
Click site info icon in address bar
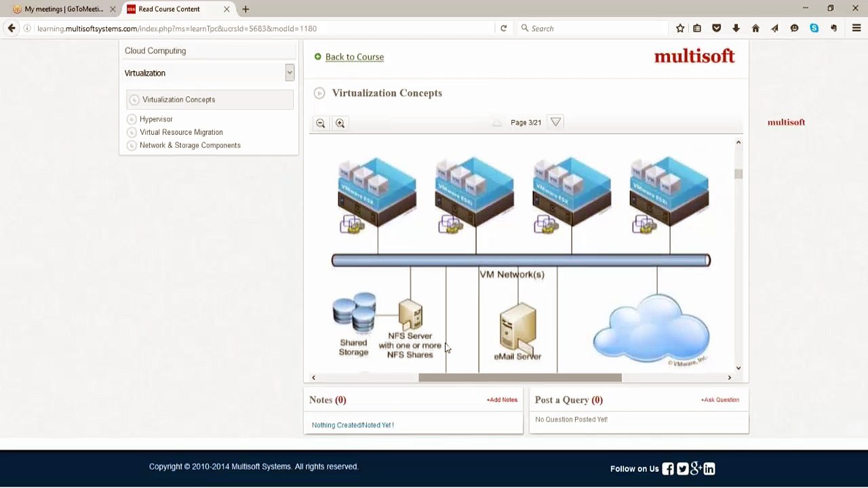tap(27, 28)
